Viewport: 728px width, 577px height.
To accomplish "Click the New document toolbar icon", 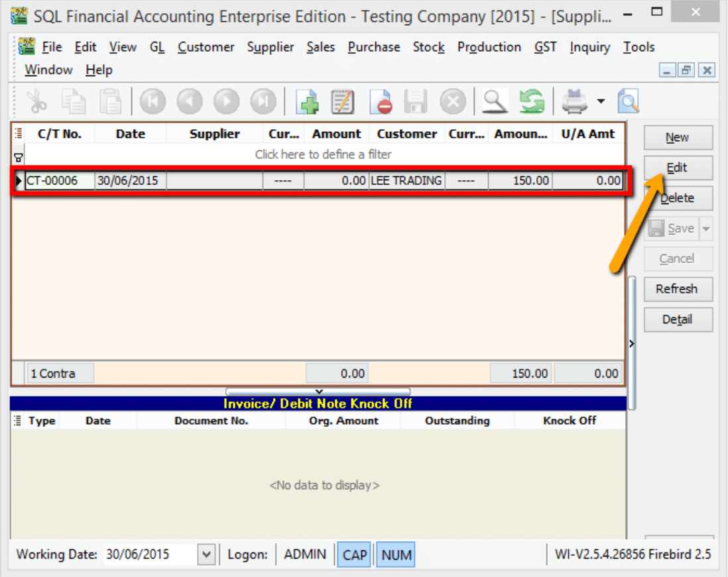I will [x=306, y=102].
